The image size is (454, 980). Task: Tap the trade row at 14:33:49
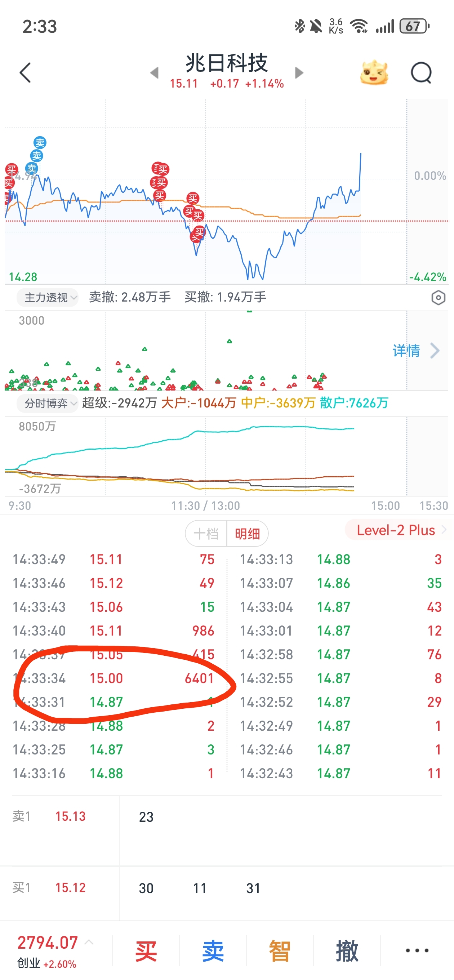(113, 559)
